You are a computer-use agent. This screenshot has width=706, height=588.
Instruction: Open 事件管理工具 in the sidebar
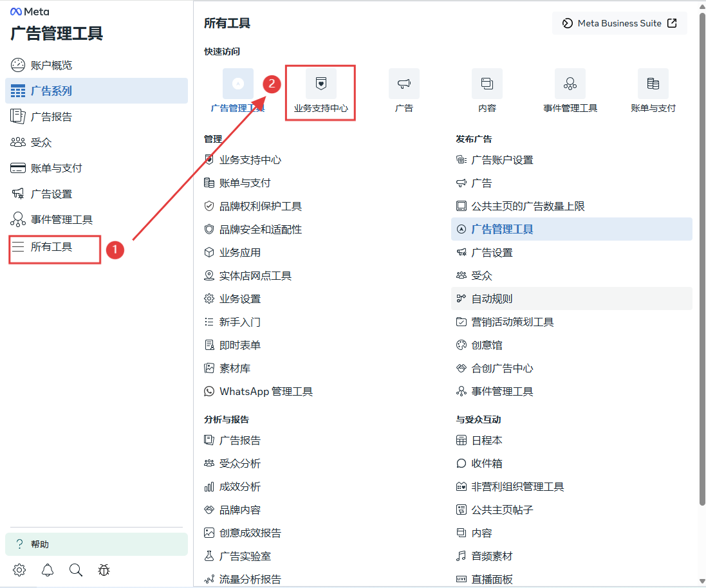tap(97, 220)
